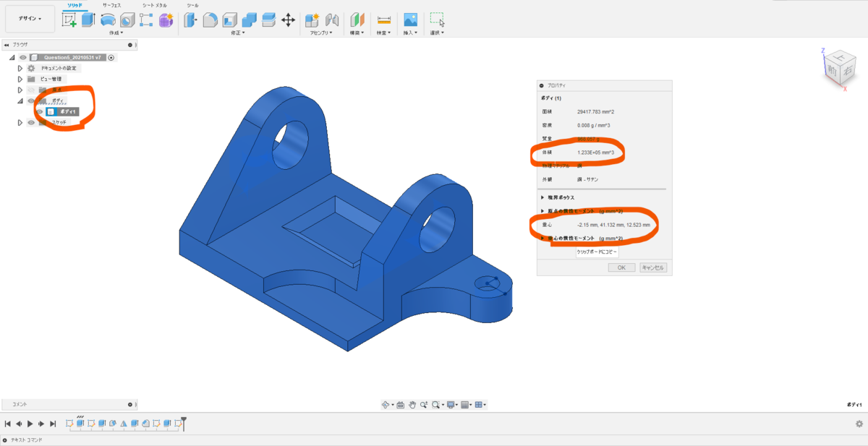Toggle visibility eye of ボディ folder
Viewport: 868px width, 446px height.
click(31, 100)
